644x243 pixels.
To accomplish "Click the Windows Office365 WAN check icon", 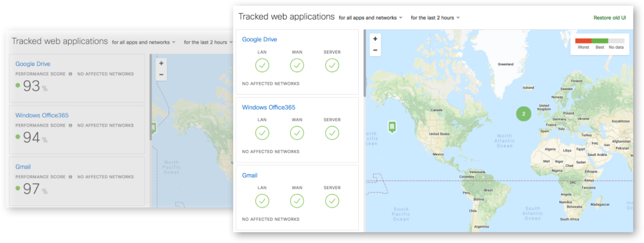I will click(x=297, y=133).
